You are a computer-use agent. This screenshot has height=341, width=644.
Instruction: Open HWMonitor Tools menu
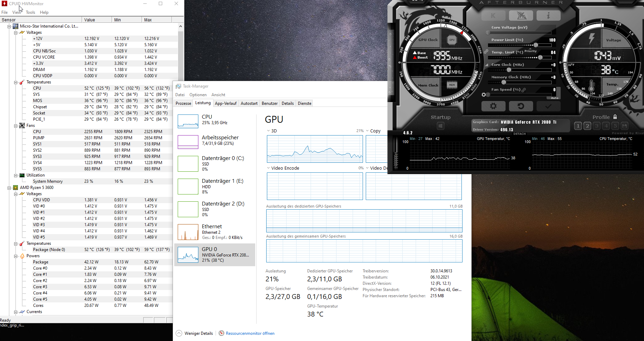click(30, 12)
